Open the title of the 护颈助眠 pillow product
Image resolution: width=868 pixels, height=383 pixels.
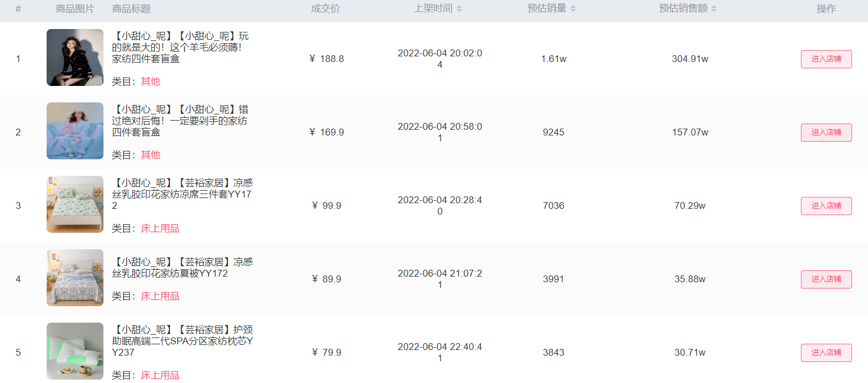pos(182,341)
